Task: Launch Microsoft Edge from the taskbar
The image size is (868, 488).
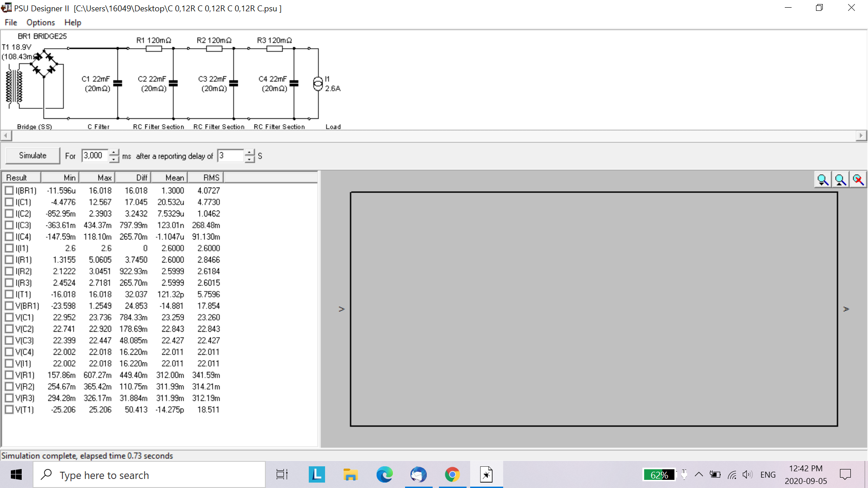Action: (384, 474)
